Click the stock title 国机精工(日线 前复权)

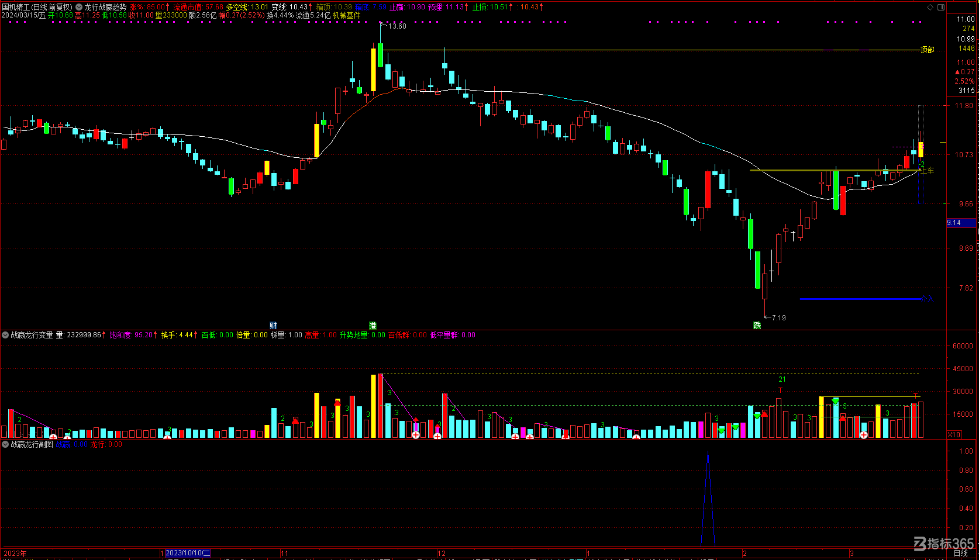coord(37,7)
